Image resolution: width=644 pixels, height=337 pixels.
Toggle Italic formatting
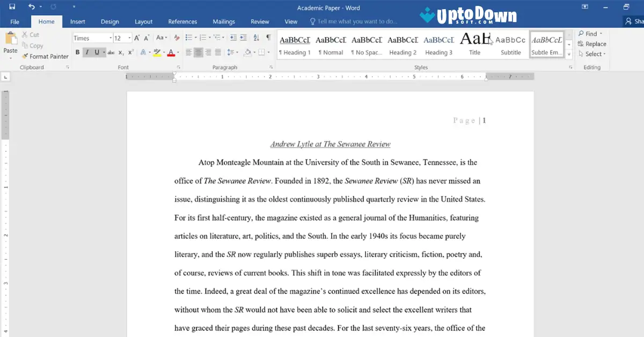pyautogui.click(x=87, y=53)
